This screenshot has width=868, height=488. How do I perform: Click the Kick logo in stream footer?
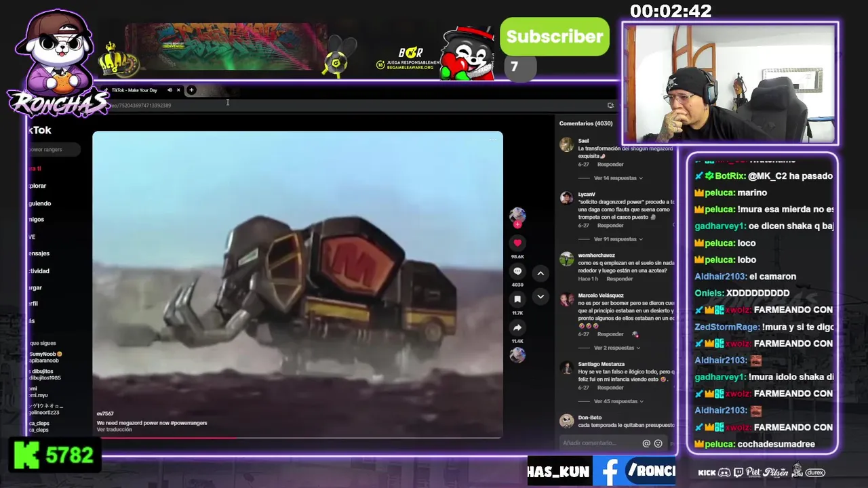707,472
